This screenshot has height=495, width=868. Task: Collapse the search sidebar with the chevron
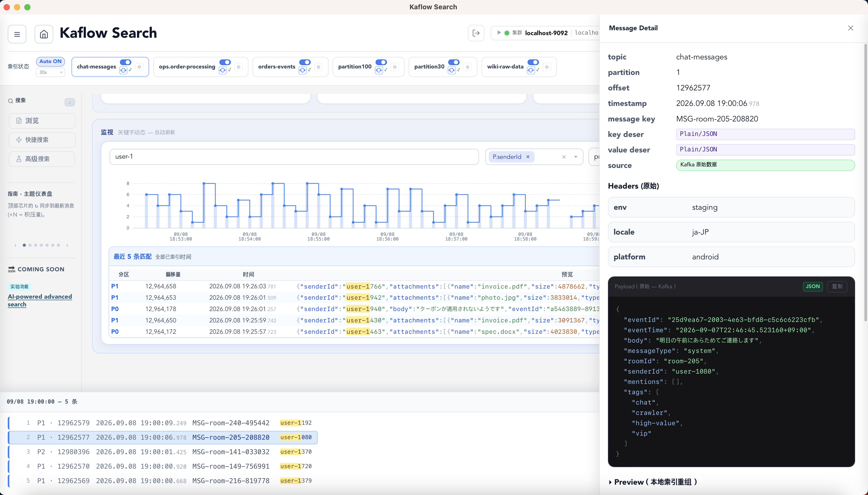pos(70,102)
